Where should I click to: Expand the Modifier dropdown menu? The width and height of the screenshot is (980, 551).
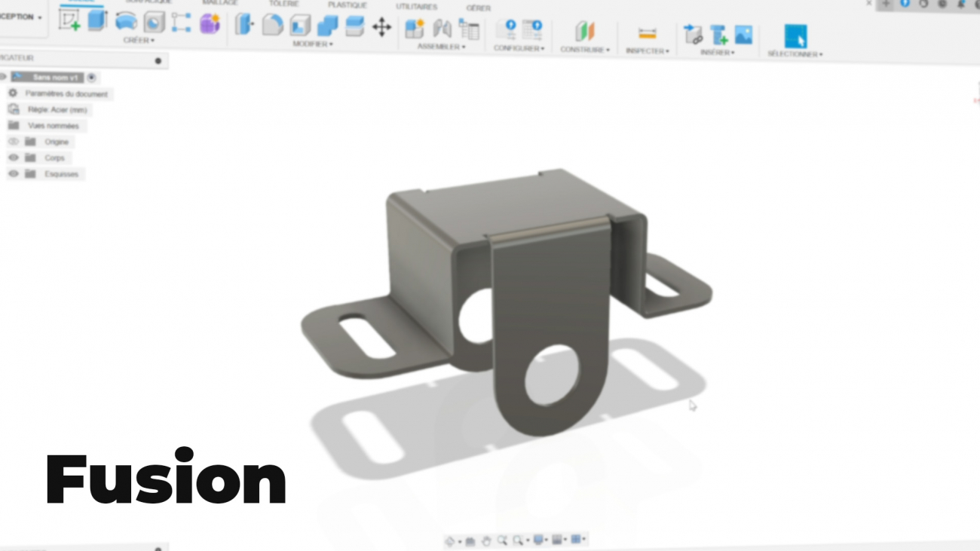tap(311, 44)
